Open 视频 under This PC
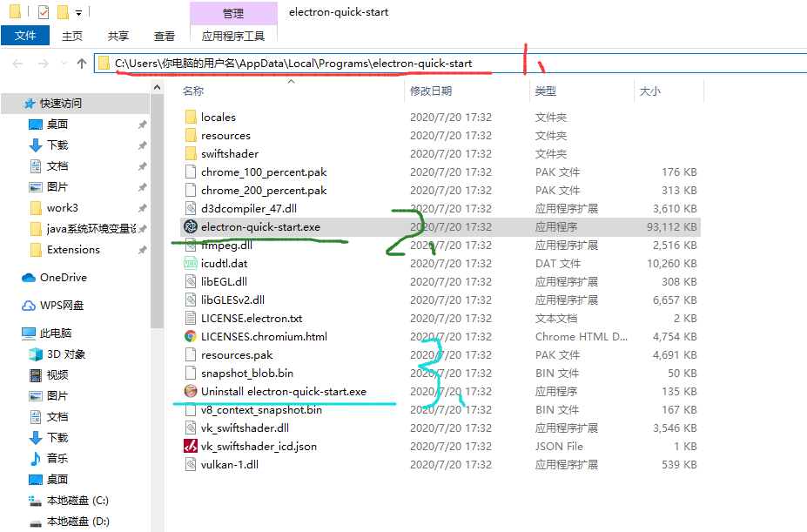Viewport: 807px width, 532px height. point(57,375)
